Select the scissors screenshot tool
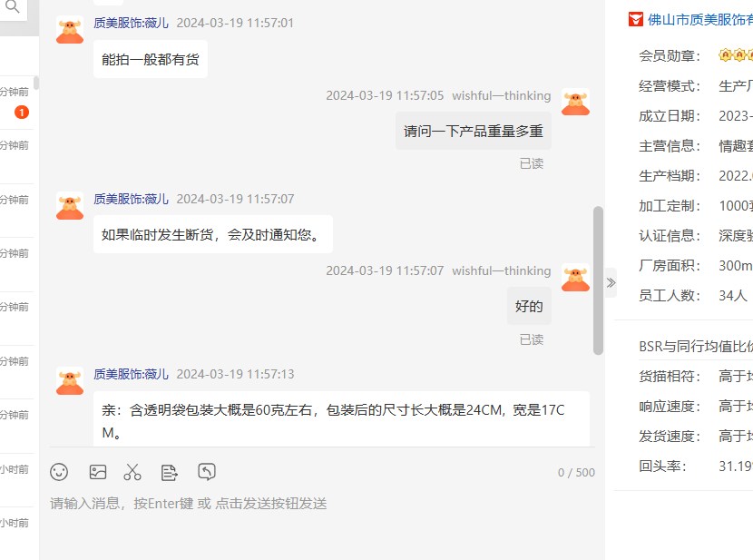753x560 pixels. [132, 472]
